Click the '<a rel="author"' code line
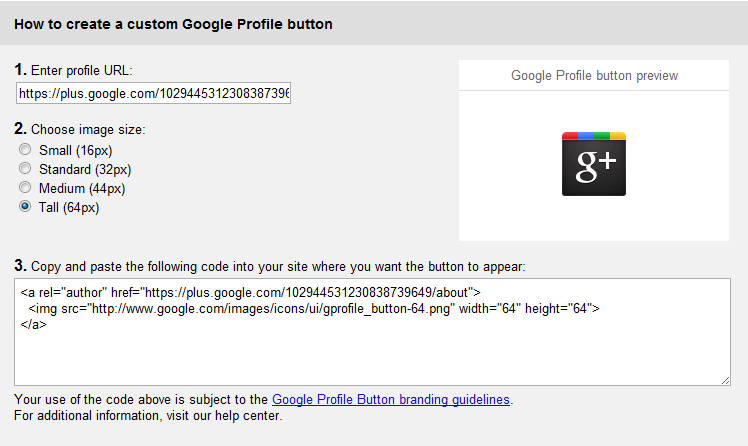This screenshot has width=748, height=446. coord(250,292)
